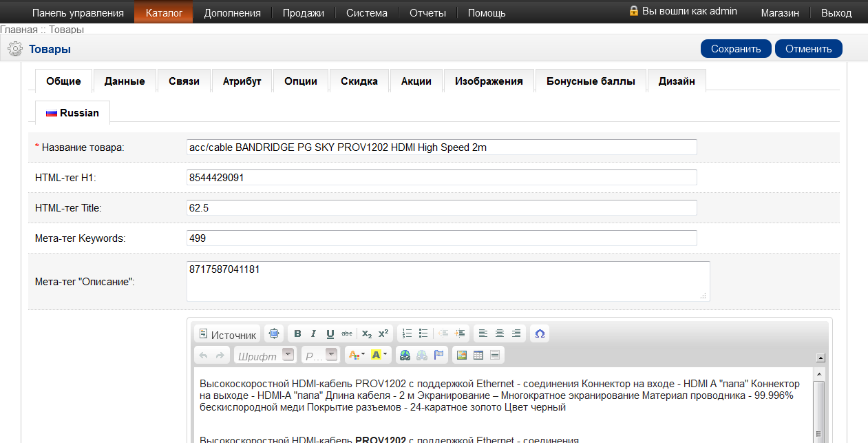Insert a link with the link icon
This screenshot has width=868, height=443.
[405, 355]
